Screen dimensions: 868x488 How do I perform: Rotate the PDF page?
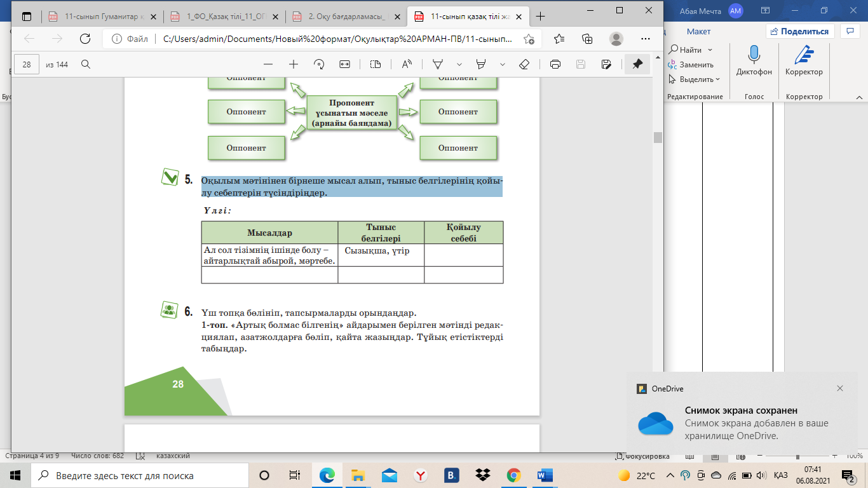pyautogui.click(x=320, y=64)
